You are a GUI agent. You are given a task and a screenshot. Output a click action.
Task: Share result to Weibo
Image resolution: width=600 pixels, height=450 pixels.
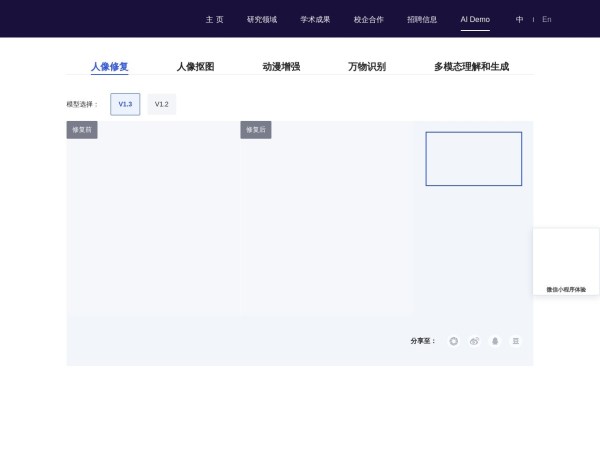point(474,341)
